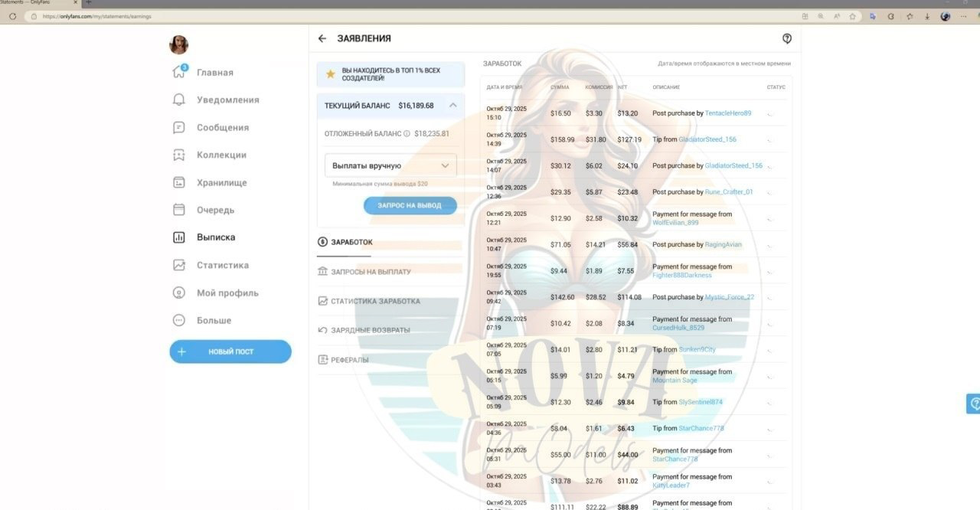
Task: Click the НОВЫЙ ПОСТ button
Action: pyautogui.click(x=230, y=352)
